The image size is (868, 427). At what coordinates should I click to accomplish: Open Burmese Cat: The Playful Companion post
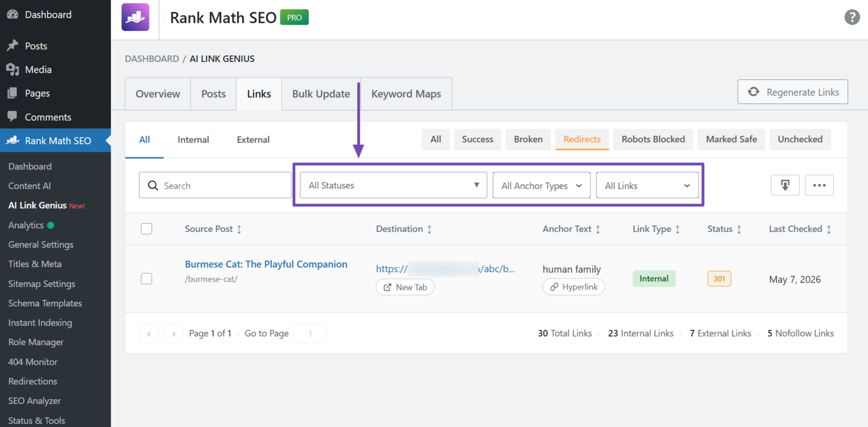(x=266, y=264)
